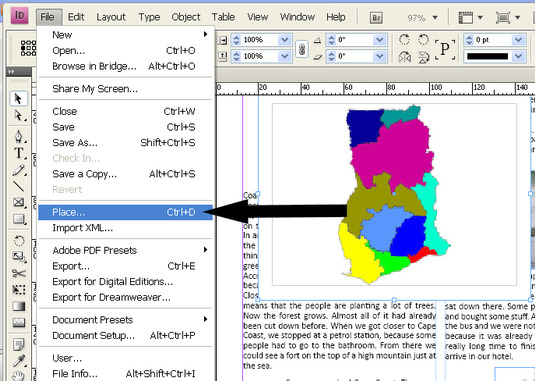Open stroke weight 0 pt dropdown arrow
This screenshot has height=381, width=535.
[518, 40]
